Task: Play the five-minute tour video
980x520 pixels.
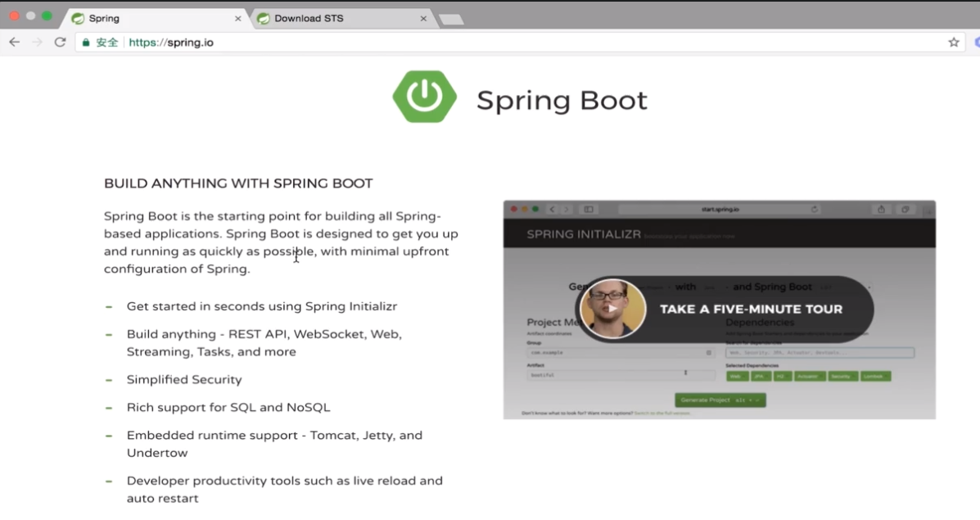Action: tap(612, 309)
